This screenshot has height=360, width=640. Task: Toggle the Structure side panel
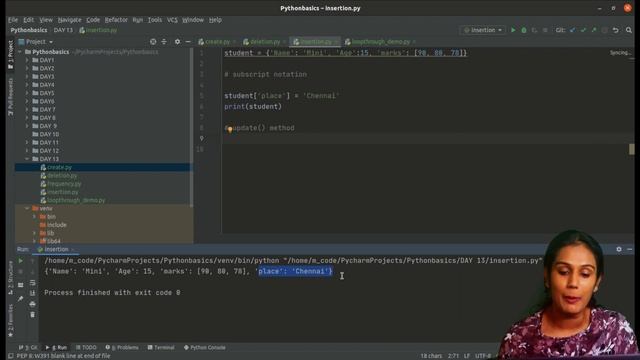click(11, 278)
